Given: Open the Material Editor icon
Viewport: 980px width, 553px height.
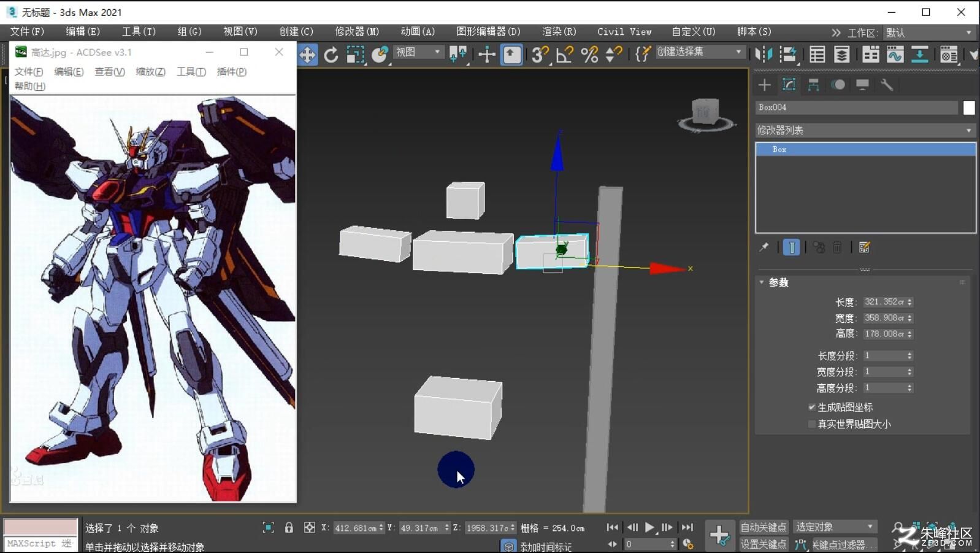Looking at the screenshot, I should 949,55.
